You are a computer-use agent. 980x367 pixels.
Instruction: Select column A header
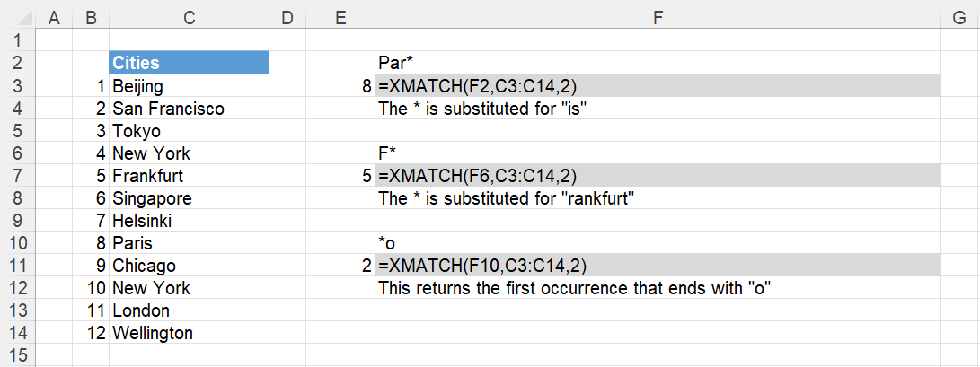point(55,18)
